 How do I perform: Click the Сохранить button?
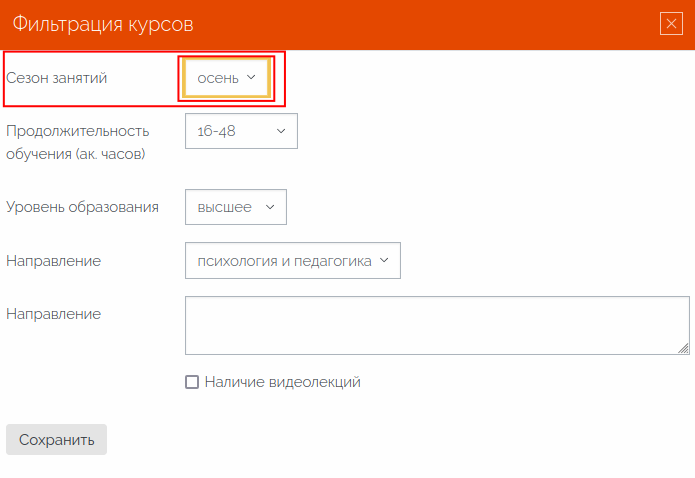pos(56,439)
